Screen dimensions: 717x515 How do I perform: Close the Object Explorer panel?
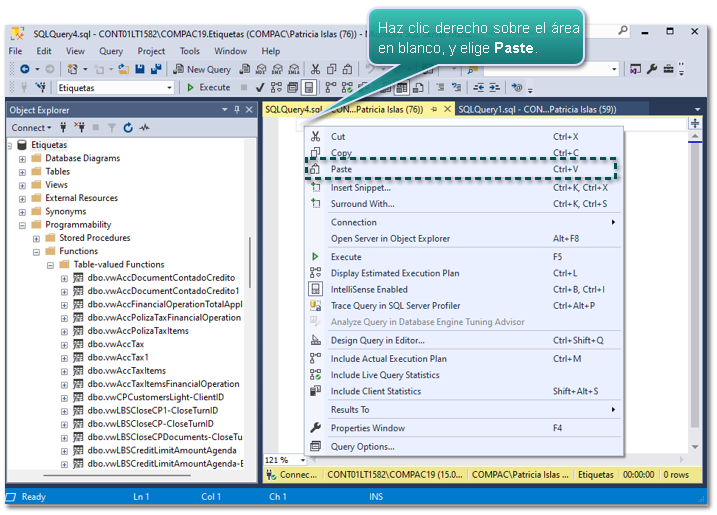pyautogui.click(x=249, y=110)
